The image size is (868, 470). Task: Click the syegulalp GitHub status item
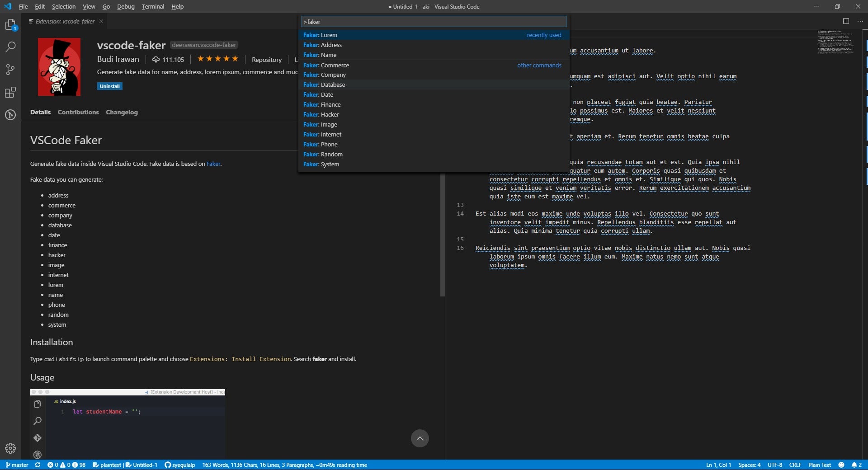pos(180,465)
